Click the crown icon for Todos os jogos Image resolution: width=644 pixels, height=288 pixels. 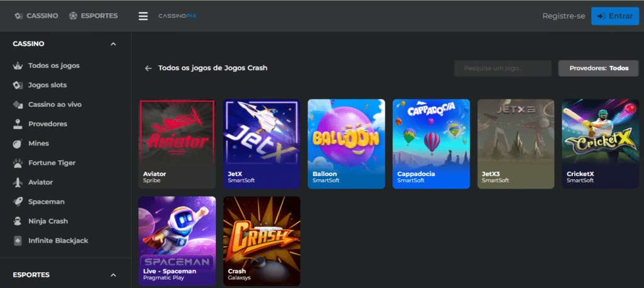tap(18, 66)
